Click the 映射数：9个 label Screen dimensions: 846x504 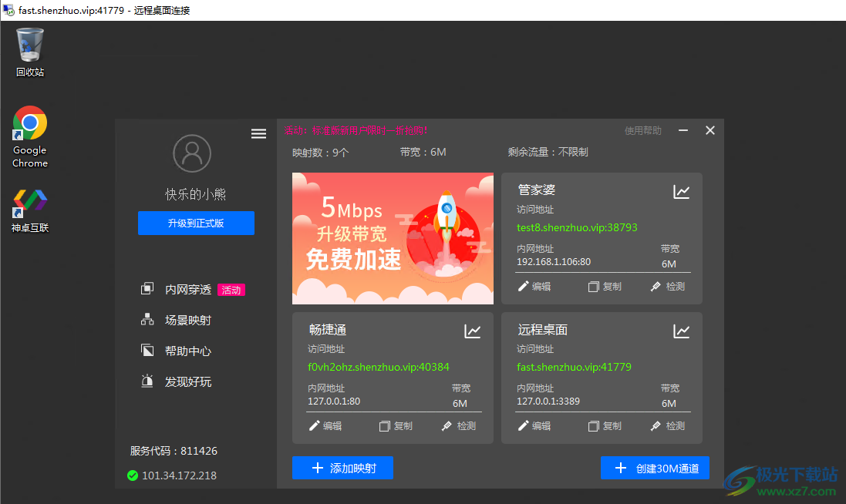pos(321,153)
